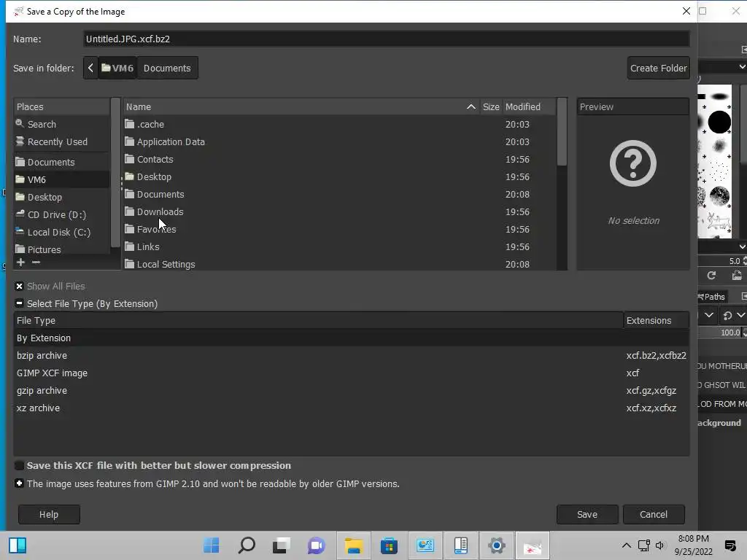Screen dimensions: 747x560
Task: Show hidden tray icons chevron
Action: 626,545
